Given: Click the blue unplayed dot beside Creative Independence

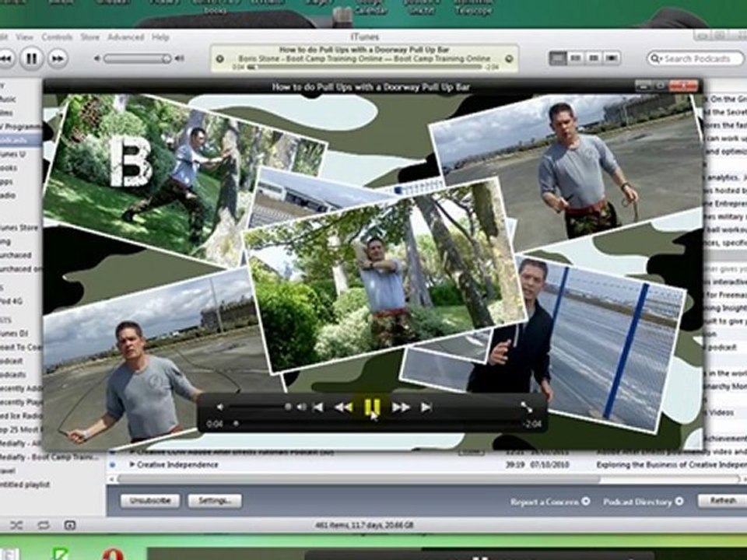Looking at the screenshot, I should click(x=112, y=464).
